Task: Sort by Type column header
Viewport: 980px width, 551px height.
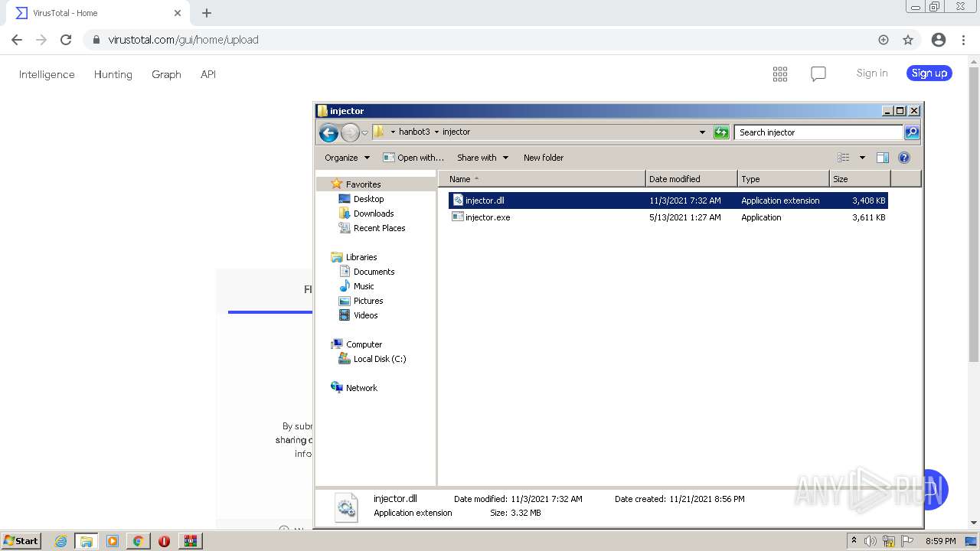Action: pyautogui.click(x=783, y=179)
